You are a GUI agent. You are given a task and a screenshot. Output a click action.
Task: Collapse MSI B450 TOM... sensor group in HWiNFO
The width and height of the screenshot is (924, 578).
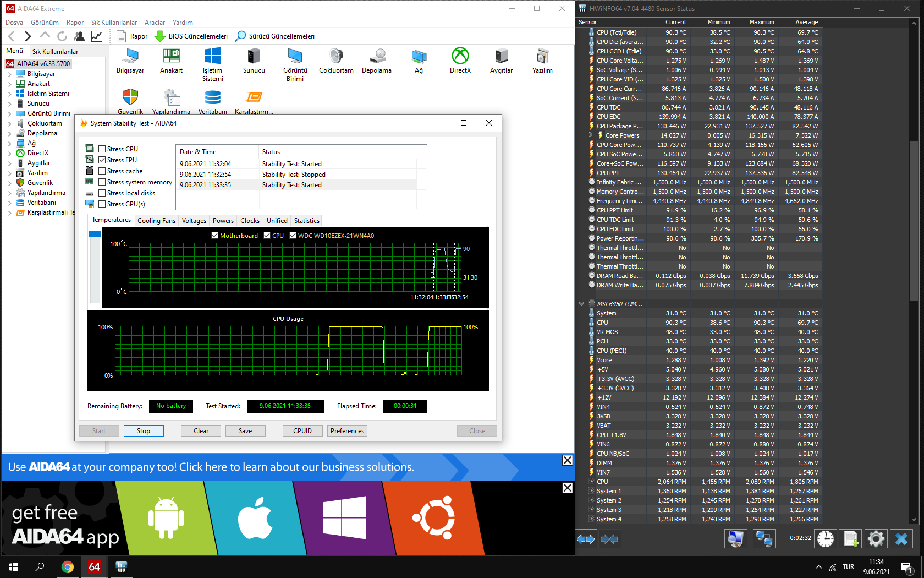pos(581,304)
